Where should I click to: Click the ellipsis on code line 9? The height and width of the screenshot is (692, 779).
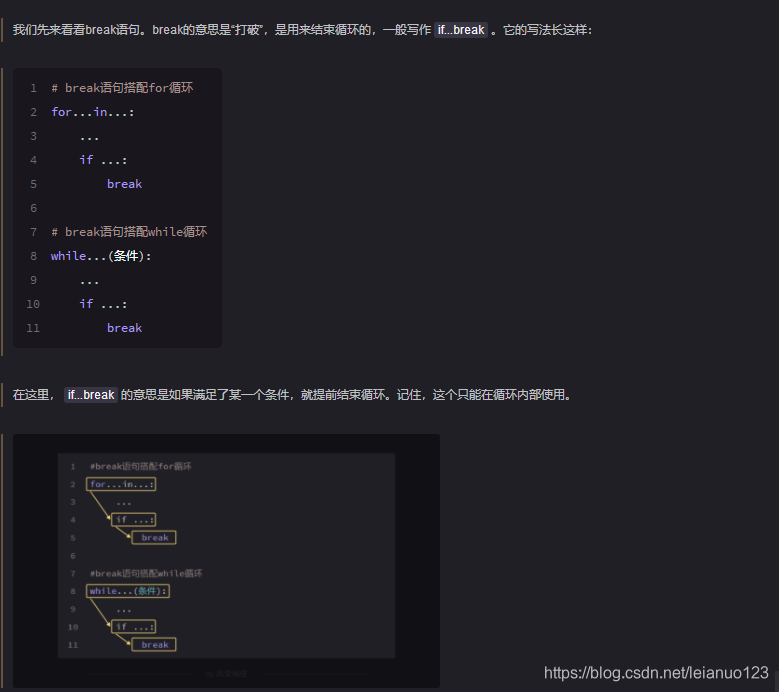click(x=89, y=281)
